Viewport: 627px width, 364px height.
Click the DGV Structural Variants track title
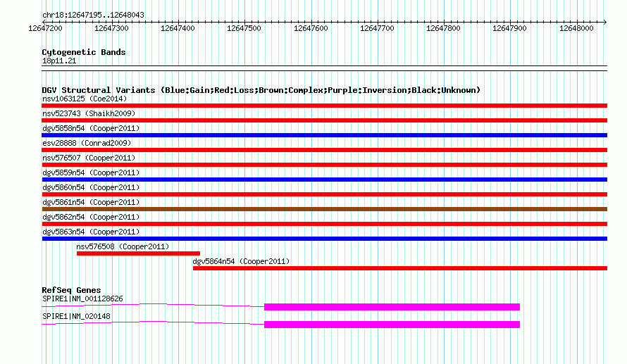point(261,90)
